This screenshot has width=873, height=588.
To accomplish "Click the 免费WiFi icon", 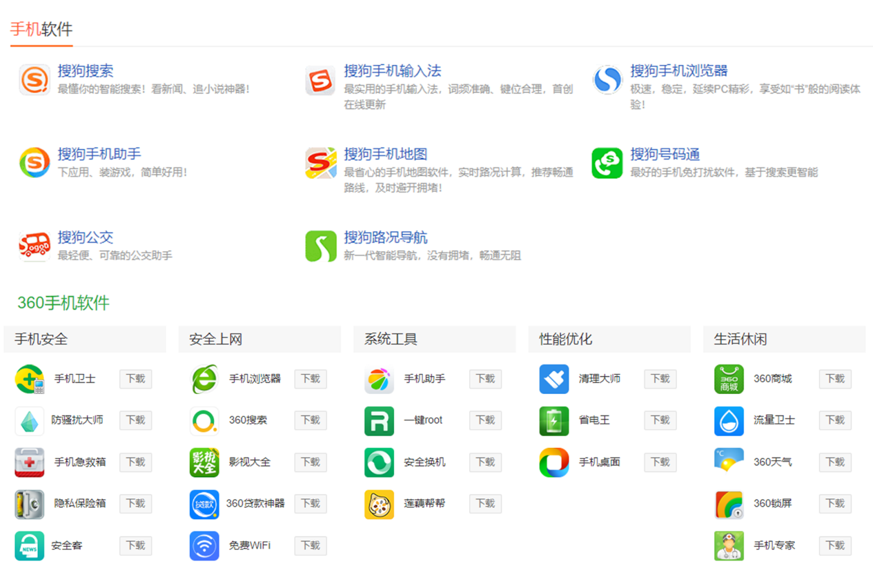I will [204, 546].
